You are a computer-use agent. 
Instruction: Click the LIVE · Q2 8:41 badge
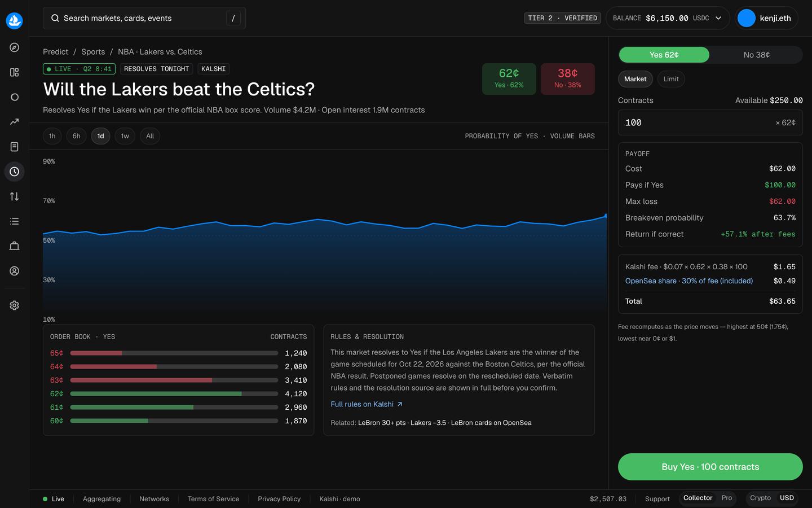pos(80,69)
